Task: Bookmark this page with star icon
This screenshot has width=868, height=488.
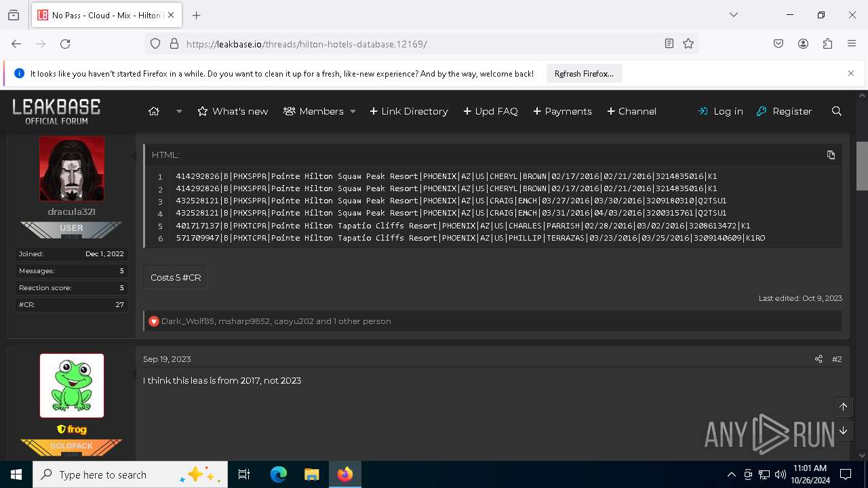Action: [688, 43]
